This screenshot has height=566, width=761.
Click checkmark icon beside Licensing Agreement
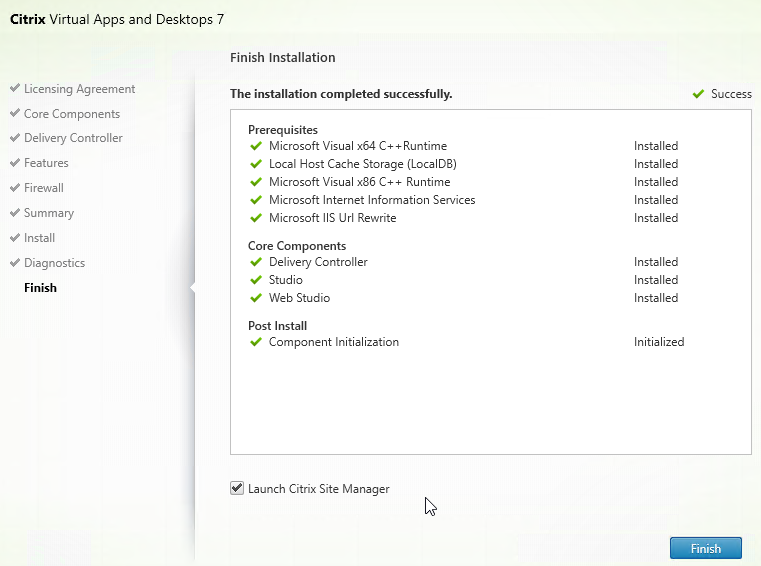tap(15, 88)
